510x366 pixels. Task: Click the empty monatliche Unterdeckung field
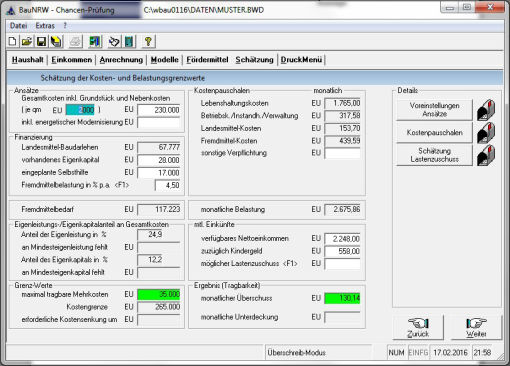(342, 317)
